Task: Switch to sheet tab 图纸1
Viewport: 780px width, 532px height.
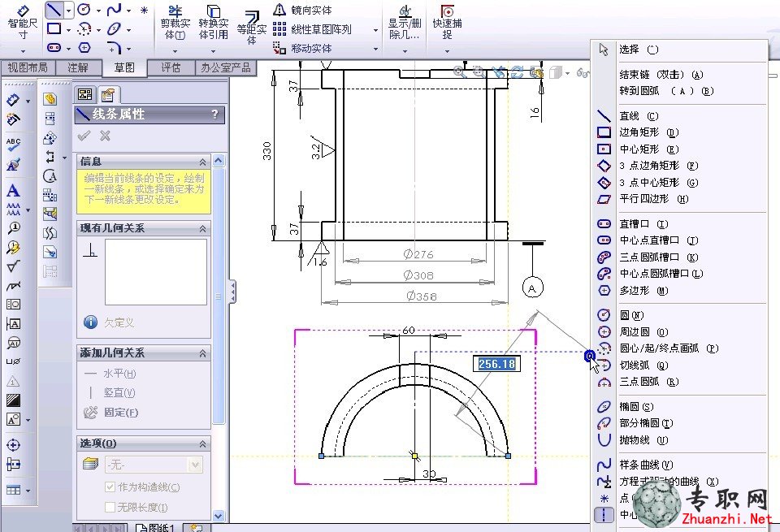Action: tap(155, 527)
